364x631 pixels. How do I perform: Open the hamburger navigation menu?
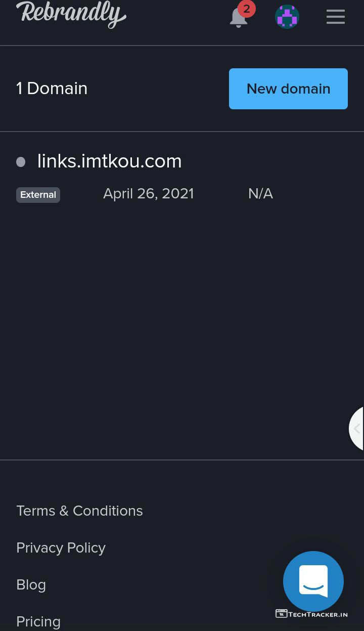click(336, 17)
